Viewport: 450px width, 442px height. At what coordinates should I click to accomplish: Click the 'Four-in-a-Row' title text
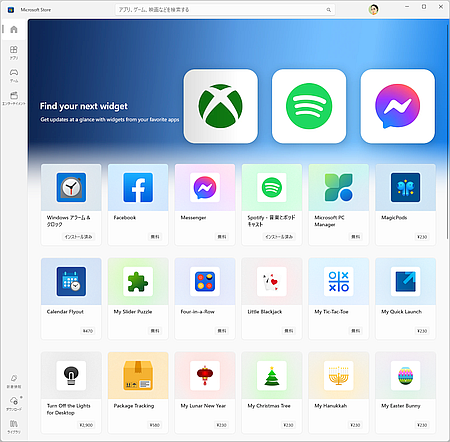coord(197,312)
